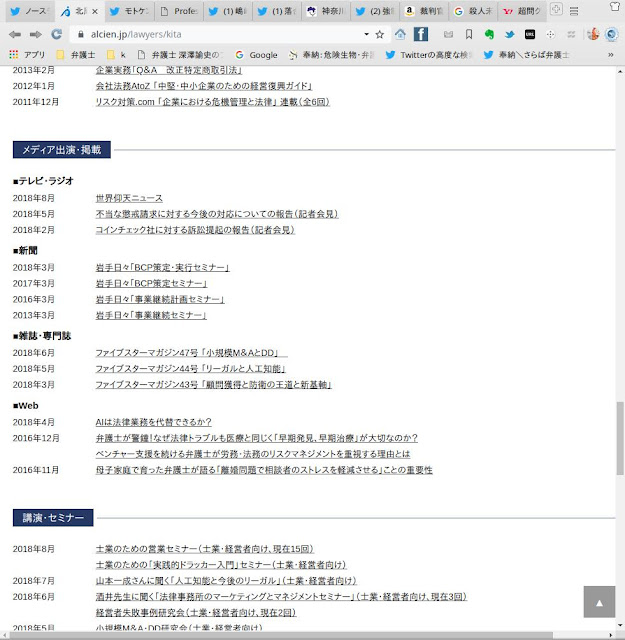Click the bookmark ribbon toolbar icon
Image resolution: width=625 pixels, height=640 pixels.
pyautogui.click(x=469, y=35)
